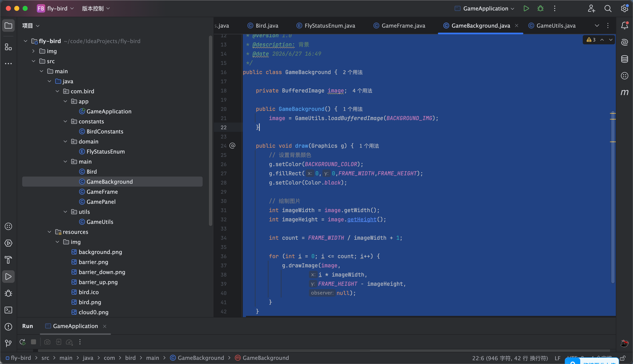Click the warnings count indicator showing 3

pos(591,40)
